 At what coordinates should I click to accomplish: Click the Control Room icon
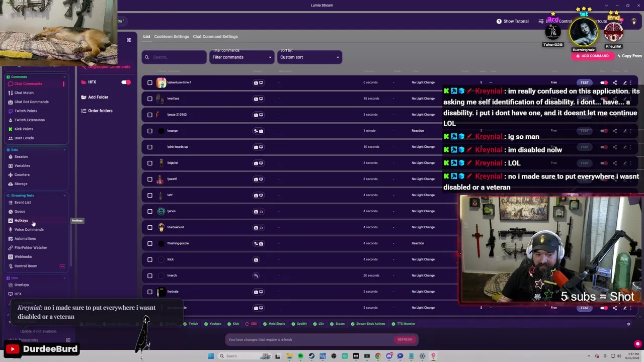[10, 266]
